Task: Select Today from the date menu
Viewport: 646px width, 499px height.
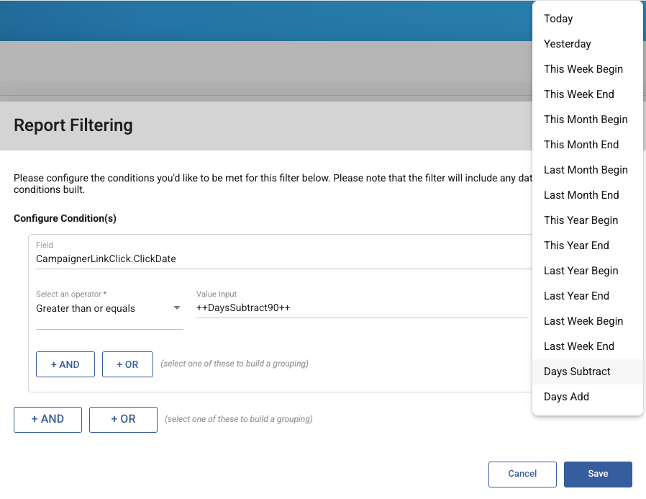Action: click(x=587, y=19)
